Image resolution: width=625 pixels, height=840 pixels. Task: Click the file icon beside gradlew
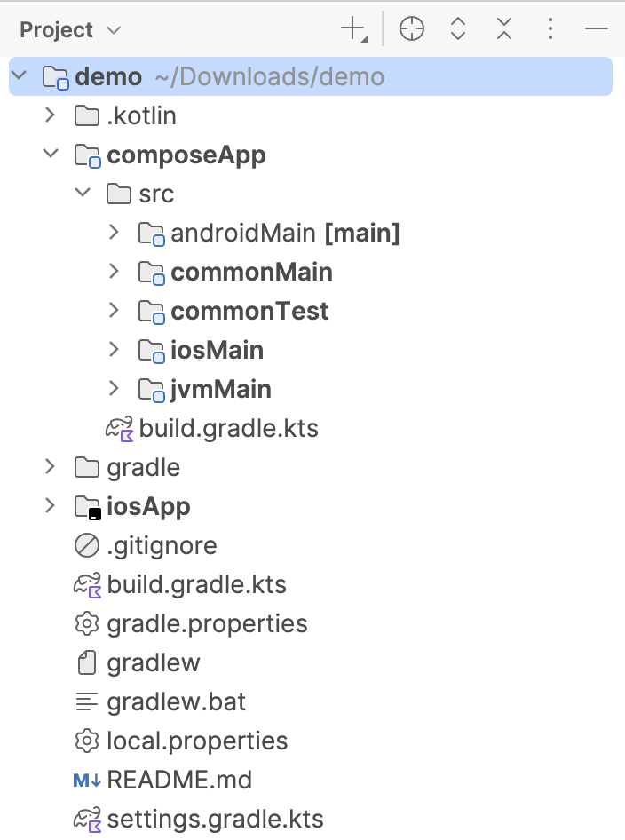[x=87, y=662]
